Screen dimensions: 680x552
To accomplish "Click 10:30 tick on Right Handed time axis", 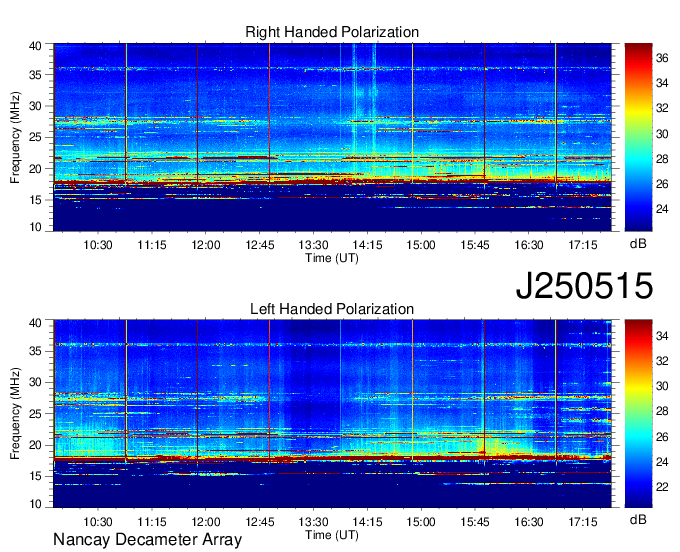I will click(98, 245).
